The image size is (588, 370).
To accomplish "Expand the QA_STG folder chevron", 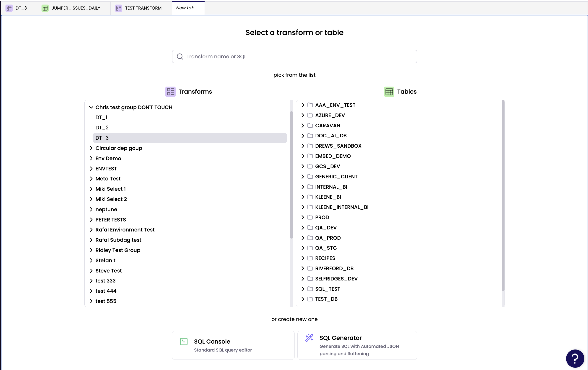I will pos(303,248).
